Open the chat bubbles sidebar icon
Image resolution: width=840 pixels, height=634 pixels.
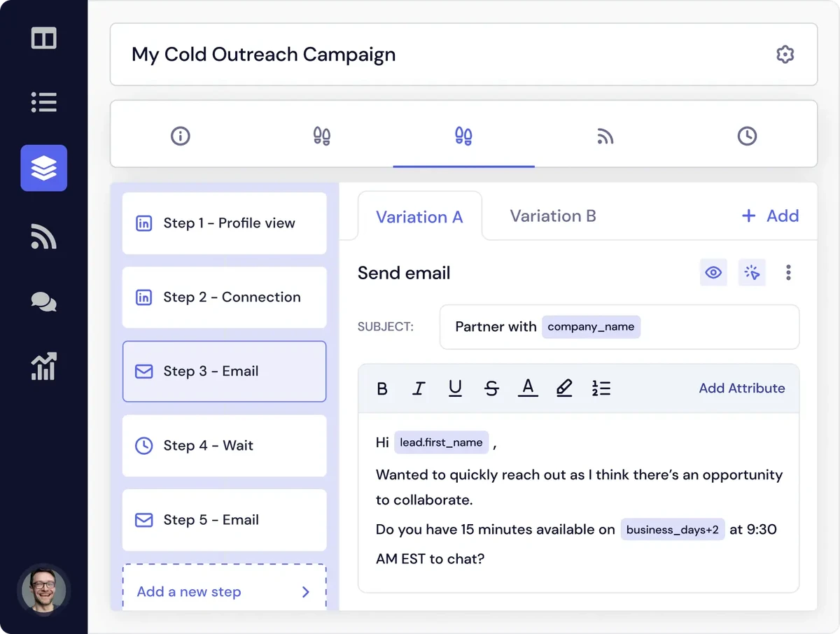pyautogui.click(x=43, y=302)
